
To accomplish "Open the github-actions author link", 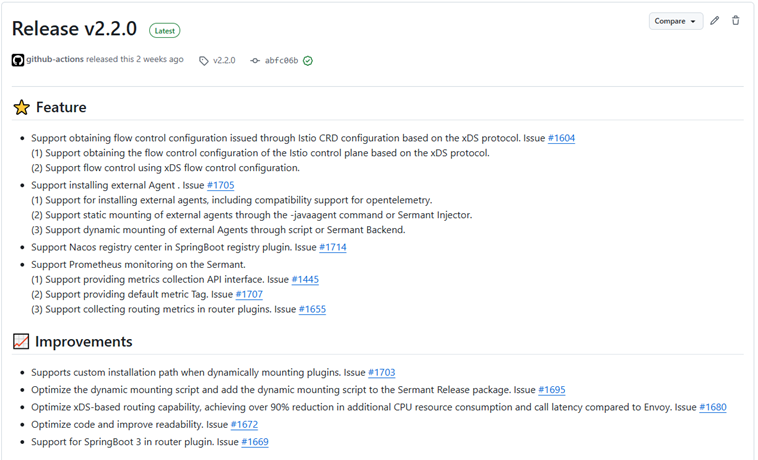I will (55, 60).
